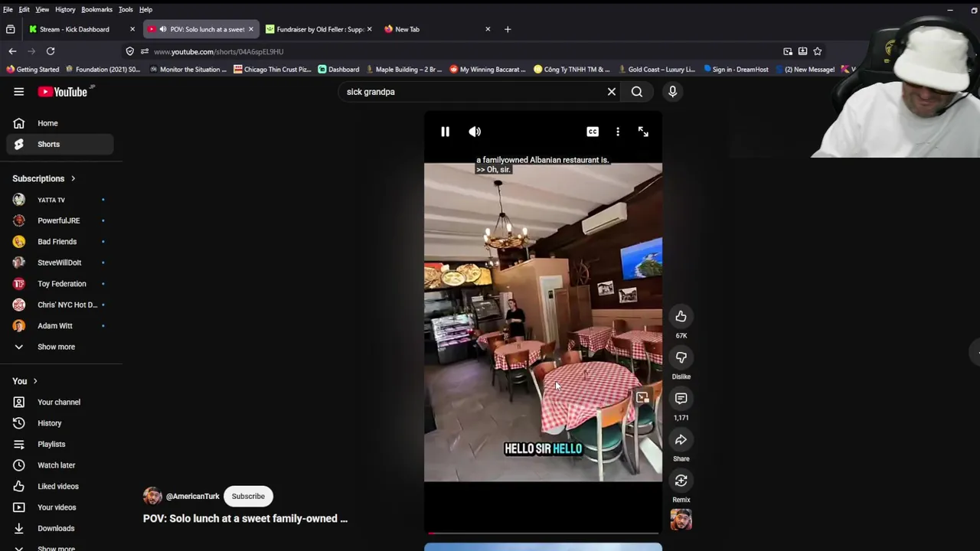Open Home in the sidebar

coord(60,123)
